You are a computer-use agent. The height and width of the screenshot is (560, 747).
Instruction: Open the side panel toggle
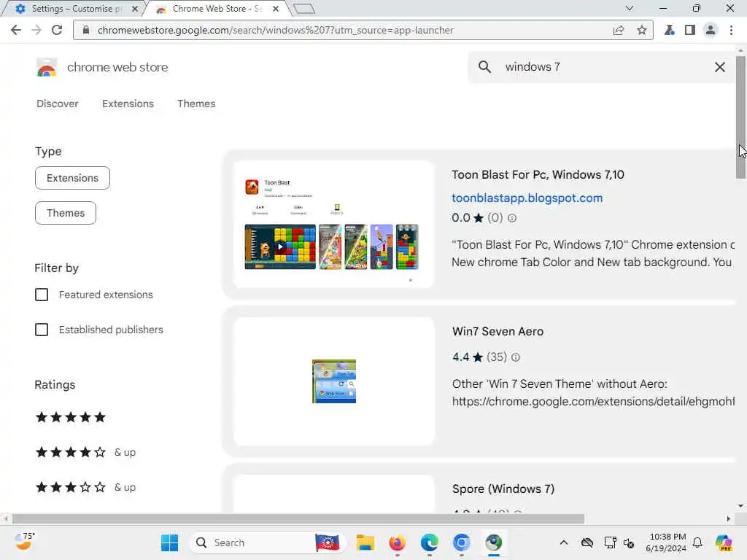(689, 30)
